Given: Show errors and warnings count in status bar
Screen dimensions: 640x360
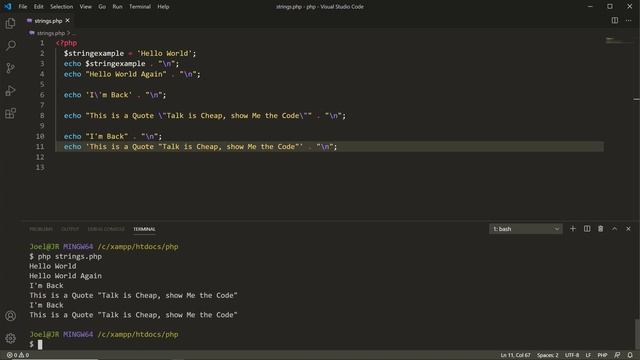Looking at the screenshot, I should pyautogui.click(x=18, y=355).
